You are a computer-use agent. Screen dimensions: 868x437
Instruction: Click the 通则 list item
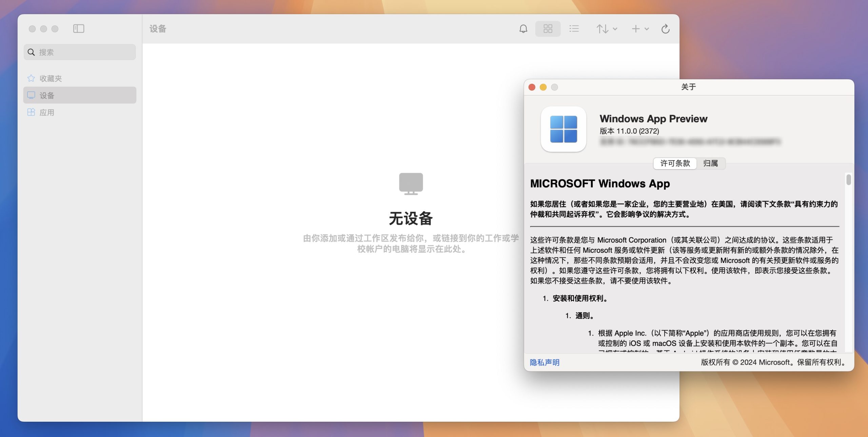point(585,316)
